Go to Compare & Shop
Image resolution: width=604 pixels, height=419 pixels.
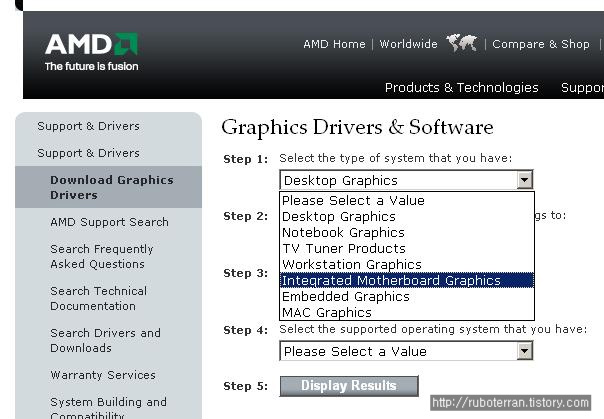[x=541, y=44]
